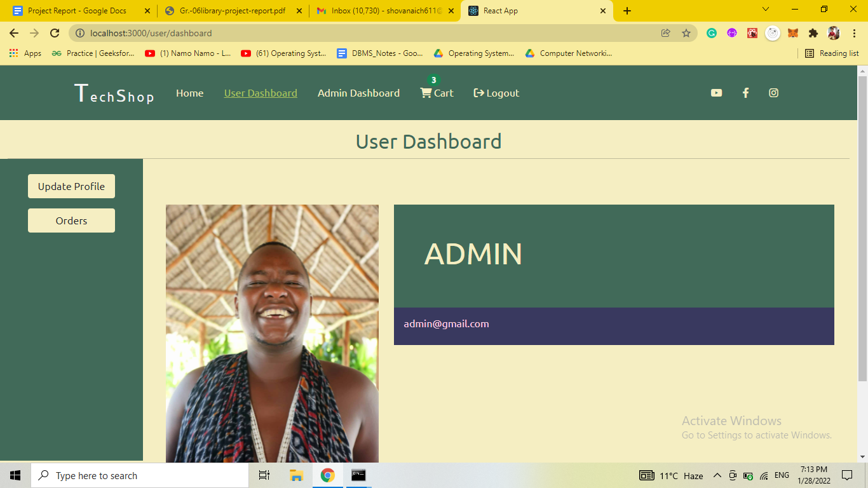Viewport: 868px width, 488px height.
Task: Expand hidden icons in the system tray
Action: (x=717, y=475)
